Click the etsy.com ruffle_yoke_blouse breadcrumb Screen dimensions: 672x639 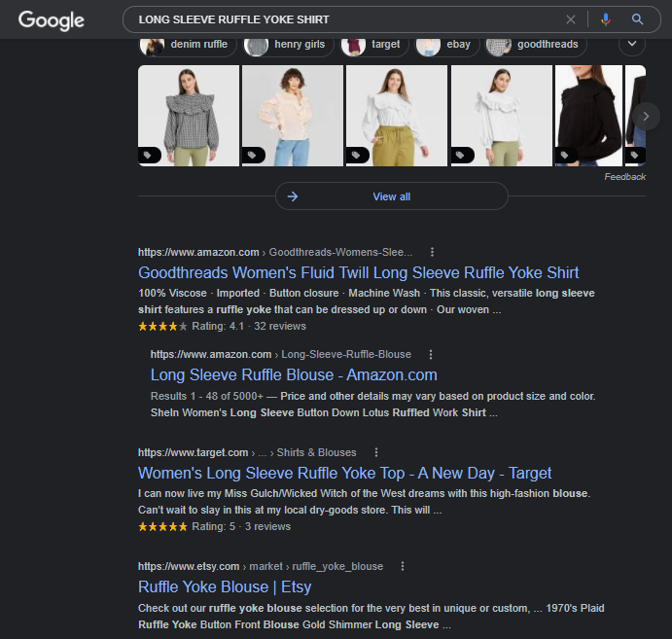(261, 566)
